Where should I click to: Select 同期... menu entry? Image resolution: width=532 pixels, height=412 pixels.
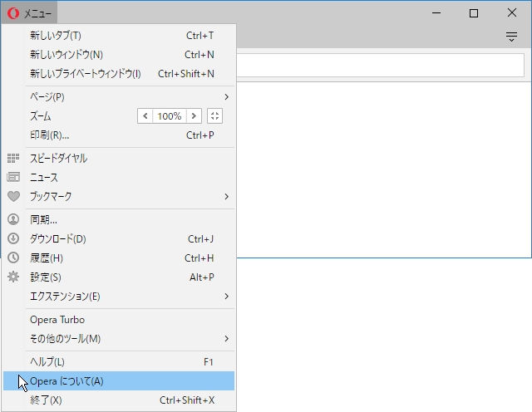pyautogui.click(x=119, y=220)
